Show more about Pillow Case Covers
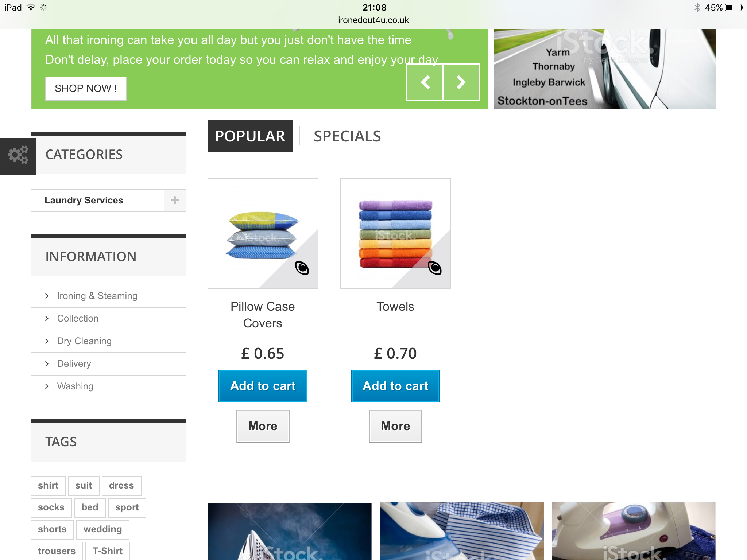 coord(263,426)
